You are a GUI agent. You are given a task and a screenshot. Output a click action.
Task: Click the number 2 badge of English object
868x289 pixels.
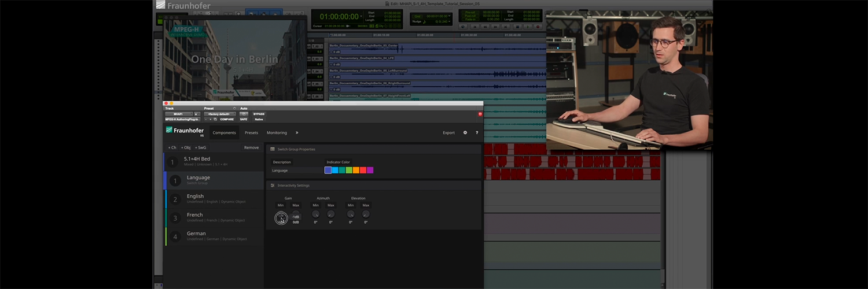click(x=175, y=199)
